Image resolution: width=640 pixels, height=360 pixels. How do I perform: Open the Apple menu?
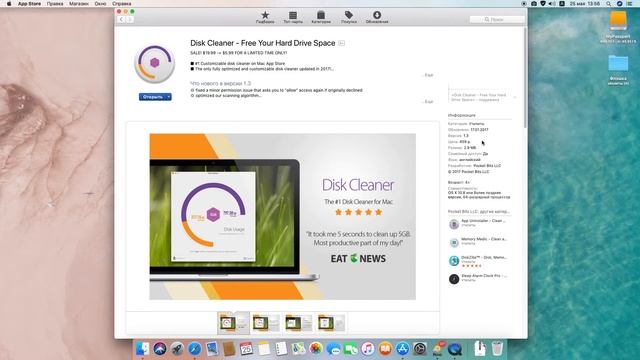[9, 4]
